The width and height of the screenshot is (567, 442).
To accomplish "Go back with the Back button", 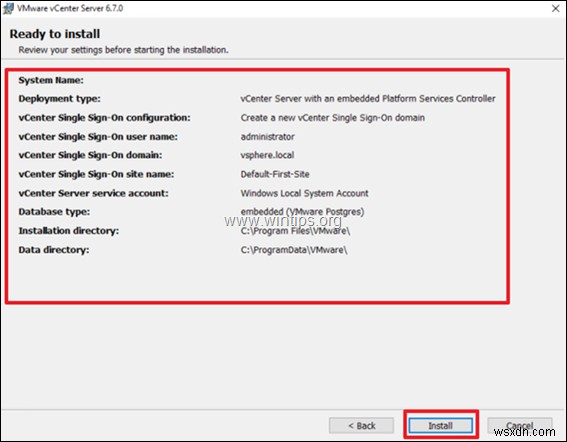I will tap(361, 425).
